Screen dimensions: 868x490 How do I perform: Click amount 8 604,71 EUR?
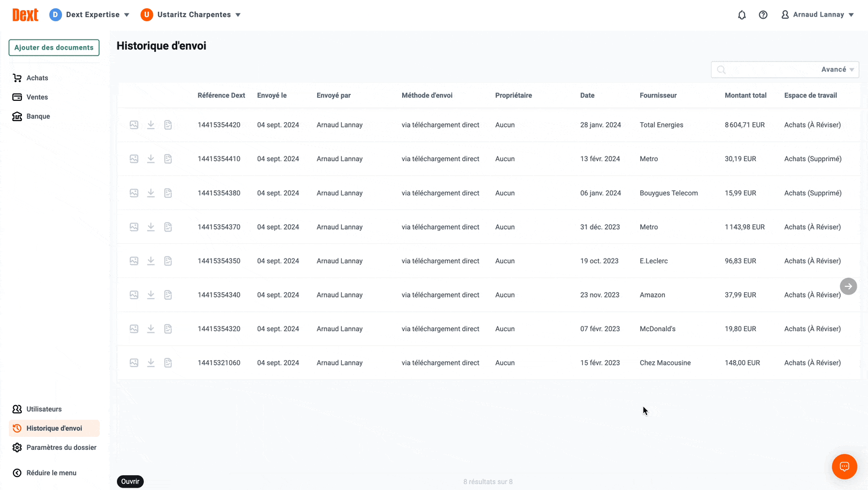(x=745, y=125)
